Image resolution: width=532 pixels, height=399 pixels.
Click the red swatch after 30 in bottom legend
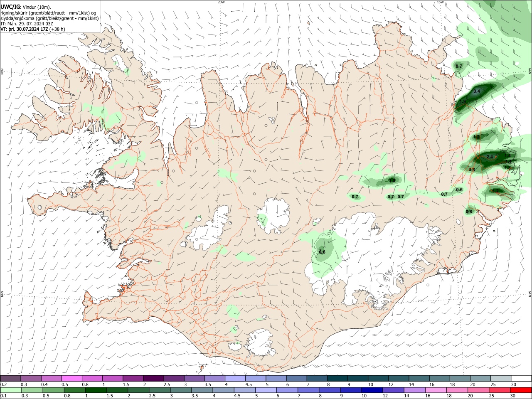[x=520, y=390]
